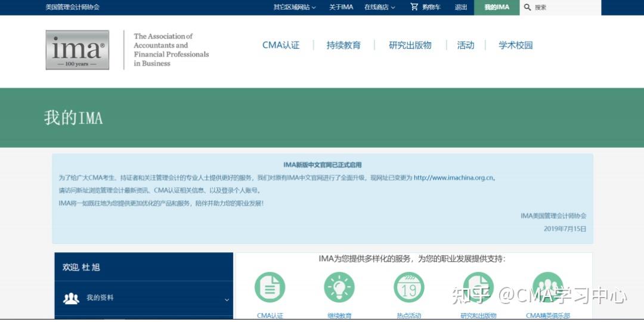Image resolution: width=644 pixels, height=322 pixels.
Task: Open the 活动 main navigation item
Action: (466, 45)
